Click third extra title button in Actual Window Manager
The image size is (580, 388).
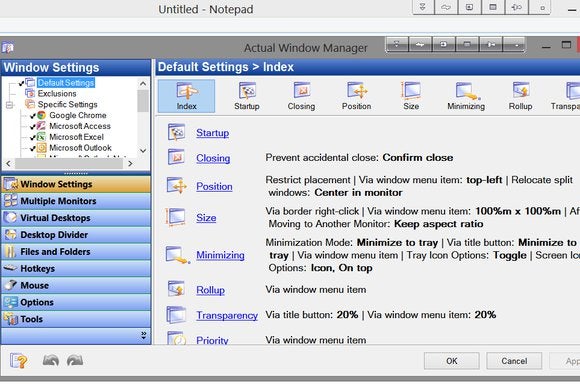444,44
